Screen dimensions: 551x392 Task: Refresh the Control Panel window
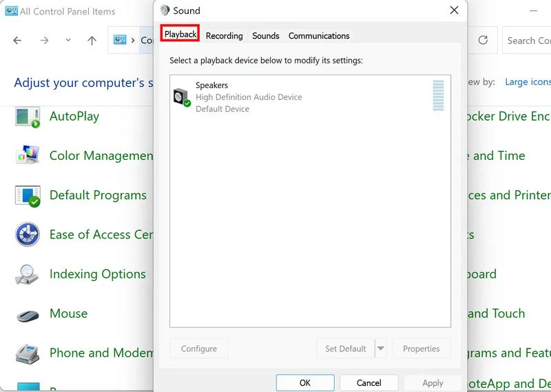(x=483, y=40)
